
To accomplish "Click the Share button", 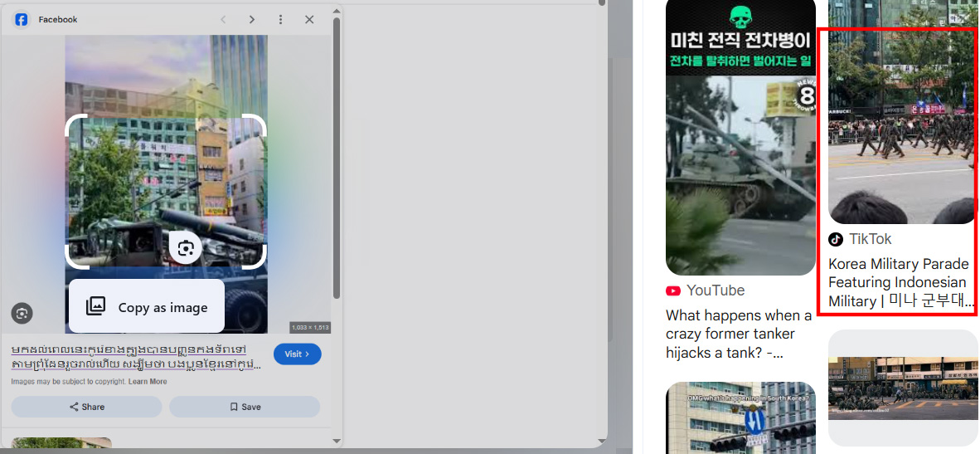I will pos(86,407).
